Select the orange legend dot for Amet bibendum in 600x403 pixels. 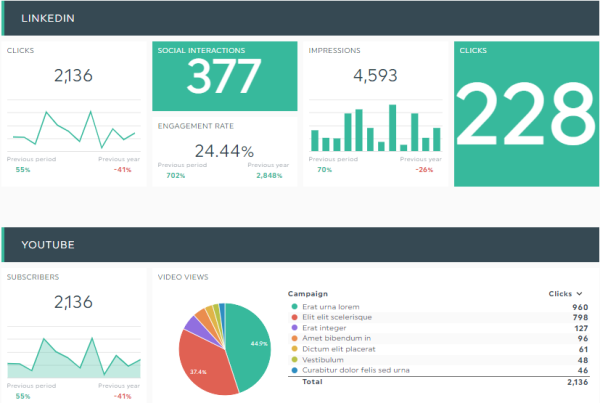[x=294, y=338]
